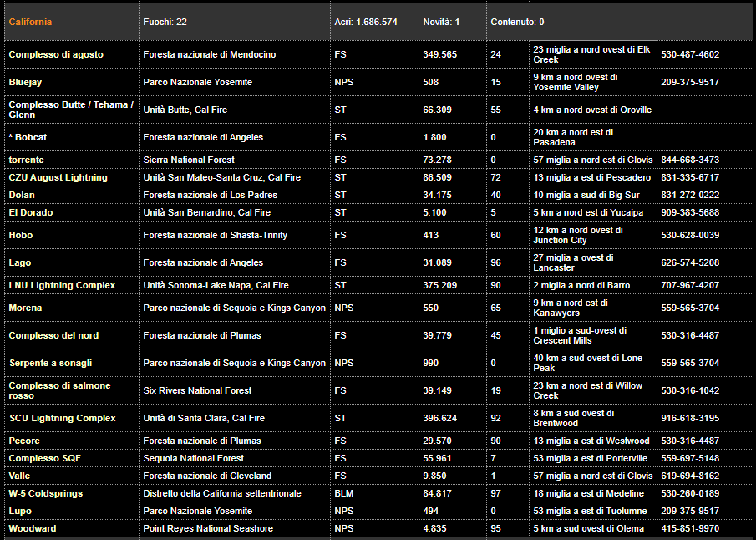756x540 pixels.
Task: Click the California state header
Action: [30, 23]
